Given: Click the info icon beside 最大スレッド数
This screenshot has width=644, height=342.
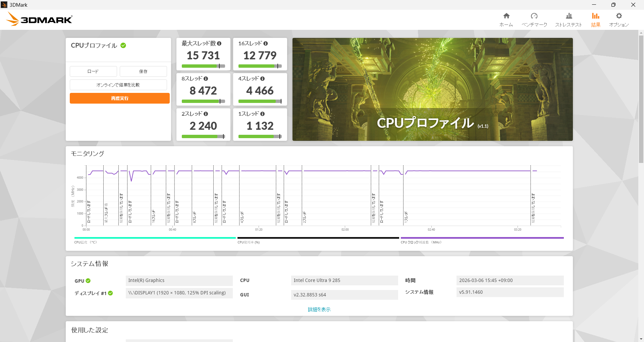Looking at the screenshot, I should coord(219,44).
